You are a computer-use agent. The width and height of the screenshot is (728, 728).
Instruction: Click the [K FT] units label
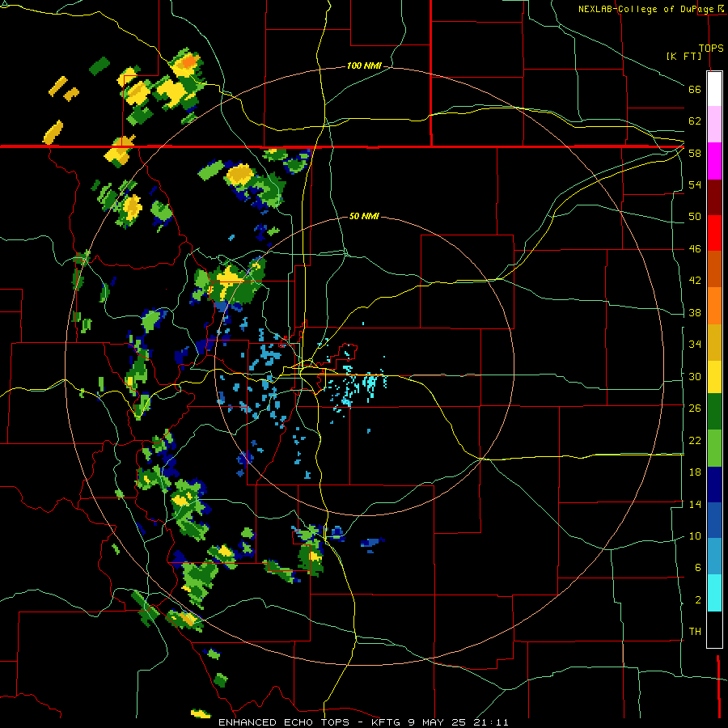coord(684,56)
